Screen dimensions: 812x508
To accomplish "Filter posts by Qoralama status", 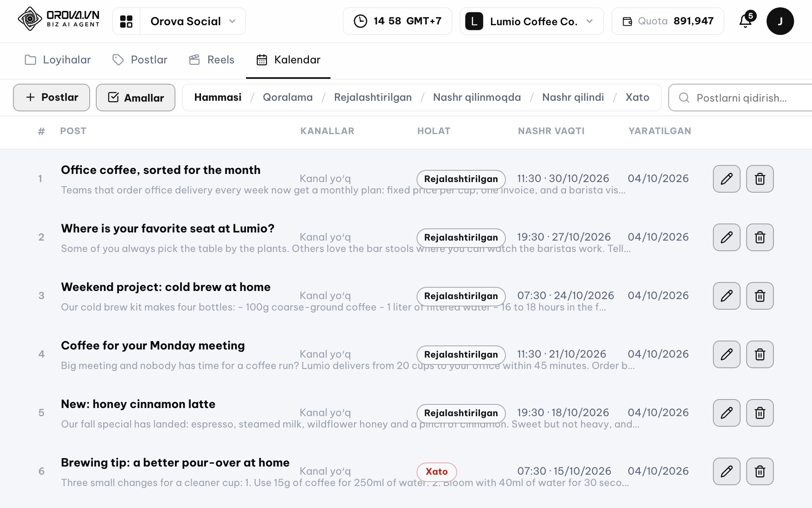I will [x=287, y=98].
